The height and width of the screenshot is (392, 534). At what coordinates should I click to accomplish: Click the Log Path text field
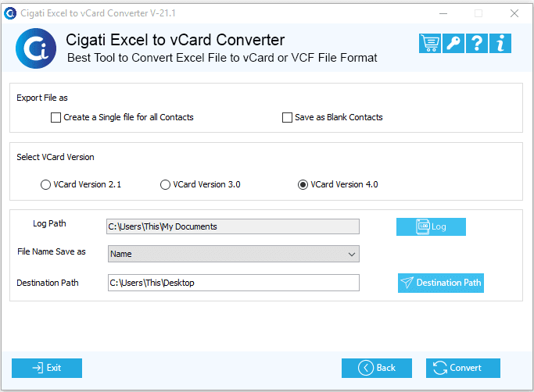point(233,226)
